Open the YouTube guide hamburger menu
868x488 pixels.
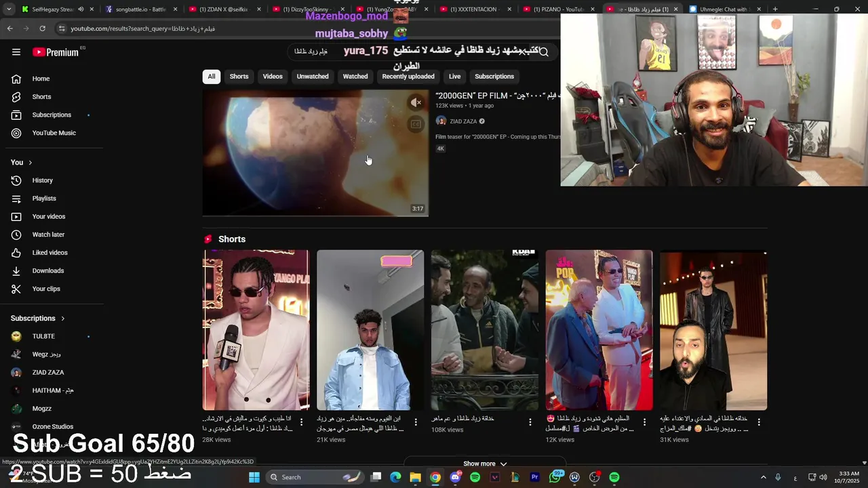(x=16, y=52)
